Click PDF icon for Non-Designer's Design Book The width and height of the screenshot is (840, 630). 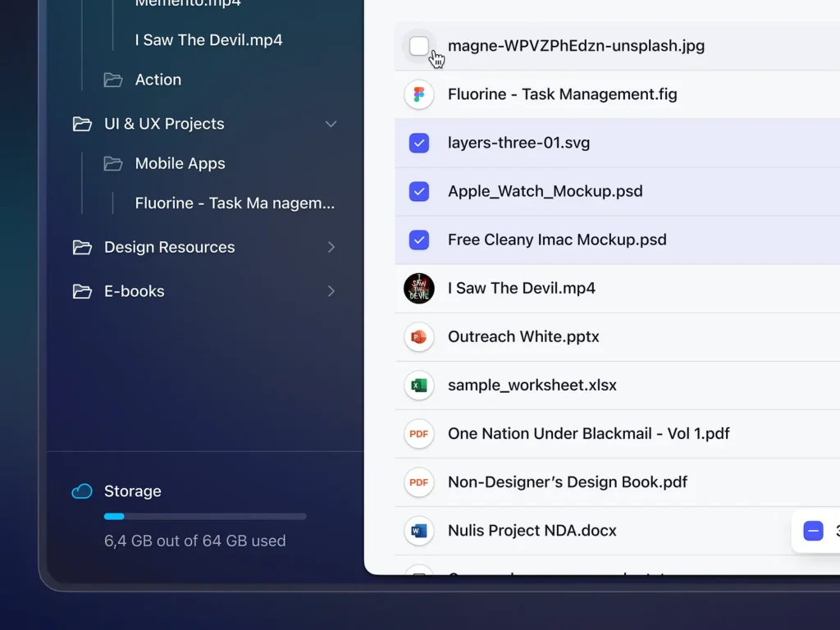click(419, 482)
